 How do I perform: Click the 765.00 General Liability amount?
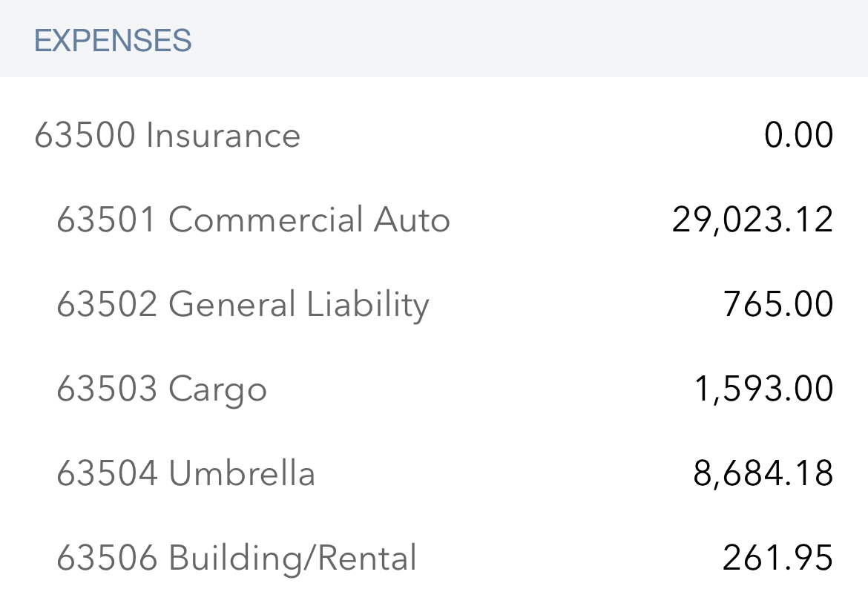(x=778, y=305)
